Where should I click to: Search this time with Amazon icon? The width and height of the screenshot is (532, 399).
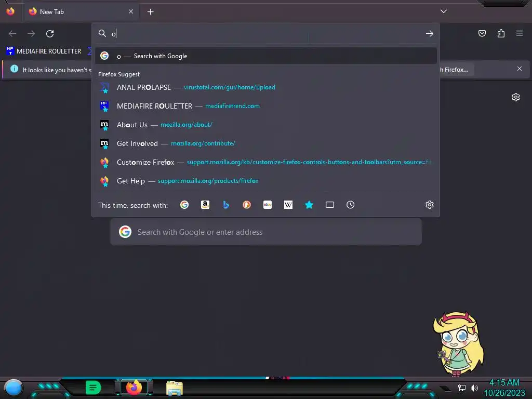[205, 205]
